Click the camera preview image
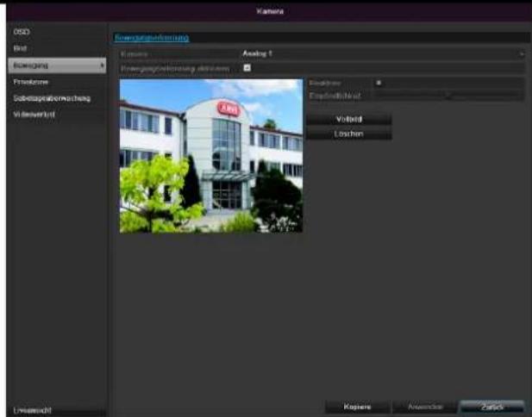 point(210,155)
